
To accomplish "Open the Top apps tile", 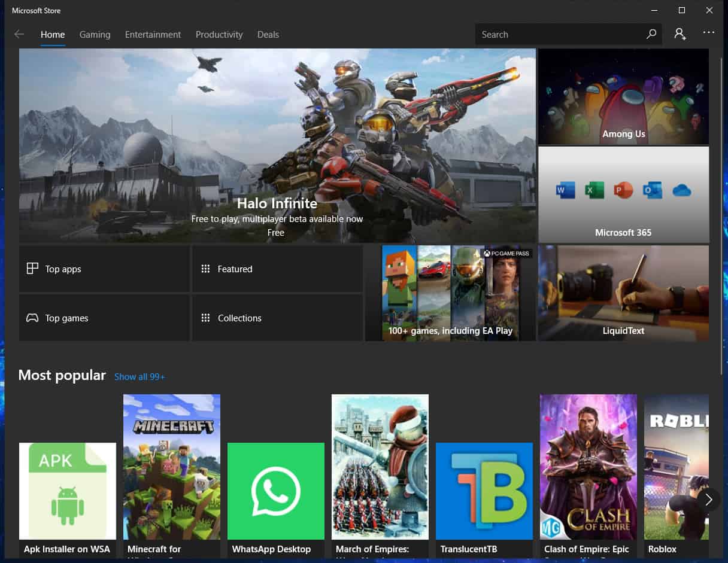I will coord(104,269).
